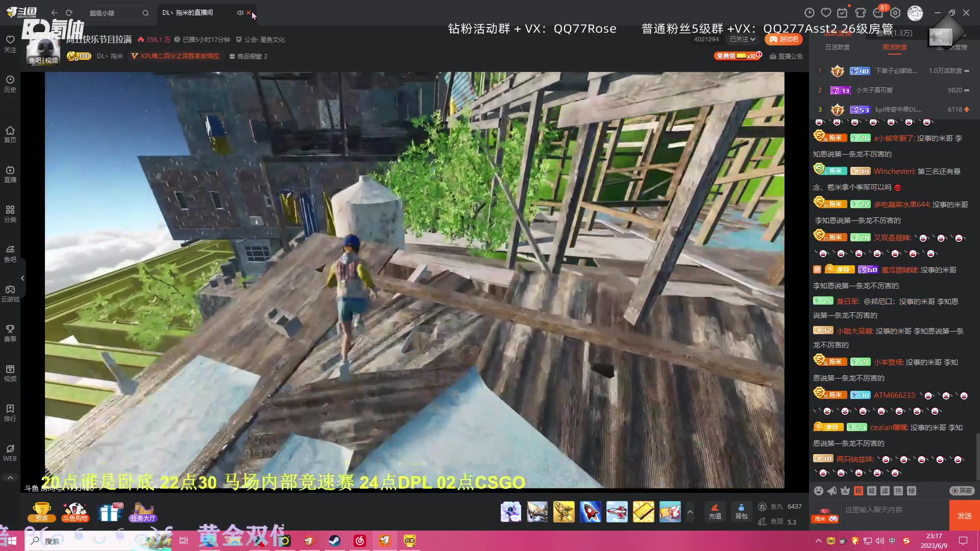Click the 发送 send button

[x=964, y=516]
